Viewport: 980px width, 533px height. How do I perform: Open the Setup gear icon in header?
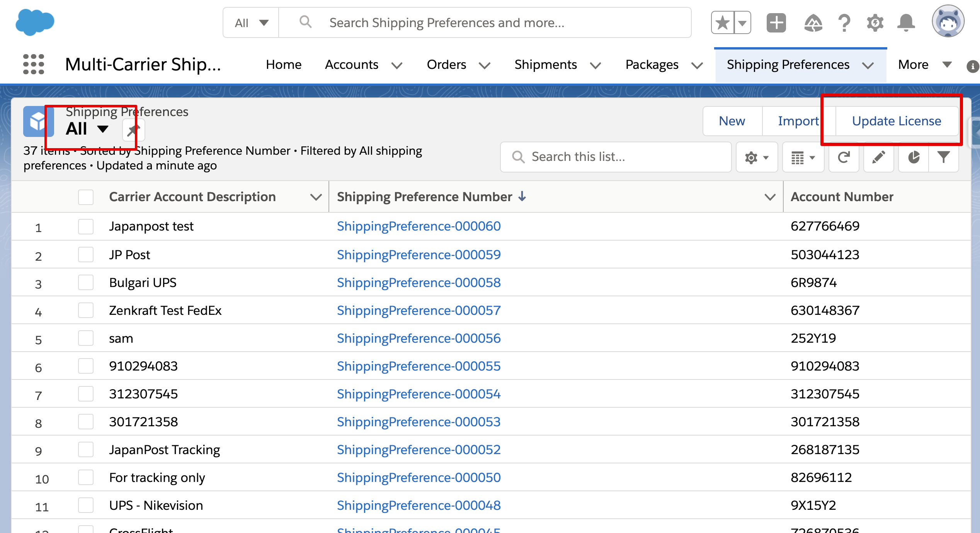pos(875,23)
